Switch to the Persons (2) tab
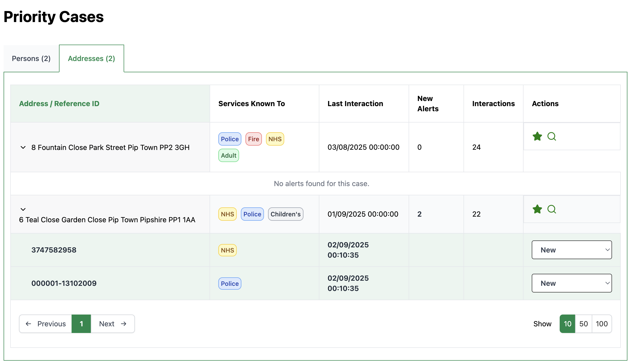Screen dimensions: 631x364 point(31,58)
